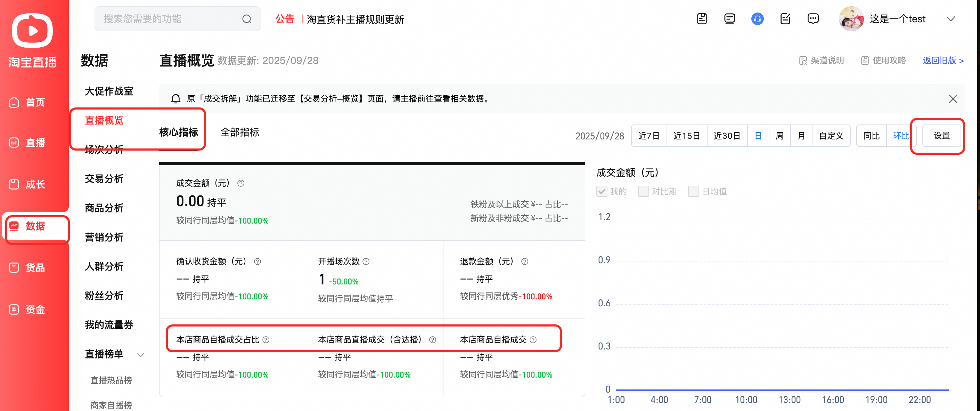The image size is (980, 411).
Task: Open 资金 in the red sidebar
Action: [27, 309]
